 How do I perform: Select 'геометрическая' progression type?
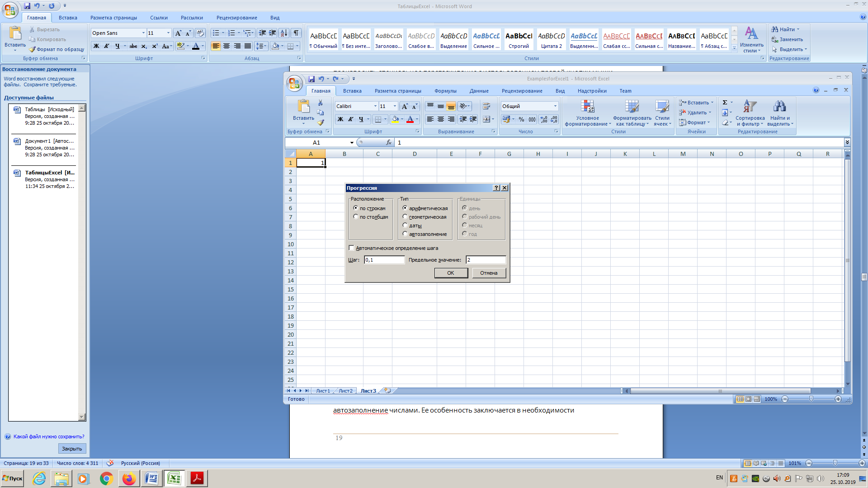coord(405,217)
